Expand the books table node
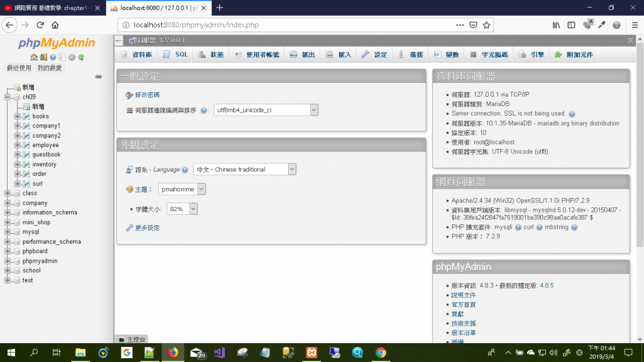Screen dimensions: 644x362 pyautogui.click(x=17, y=116)
